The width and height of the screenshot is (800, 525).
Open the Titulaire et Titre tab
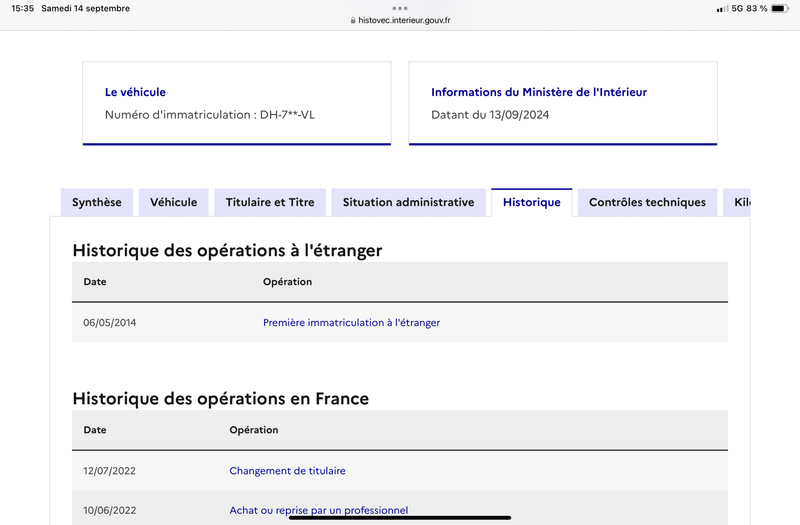point(270,202)
